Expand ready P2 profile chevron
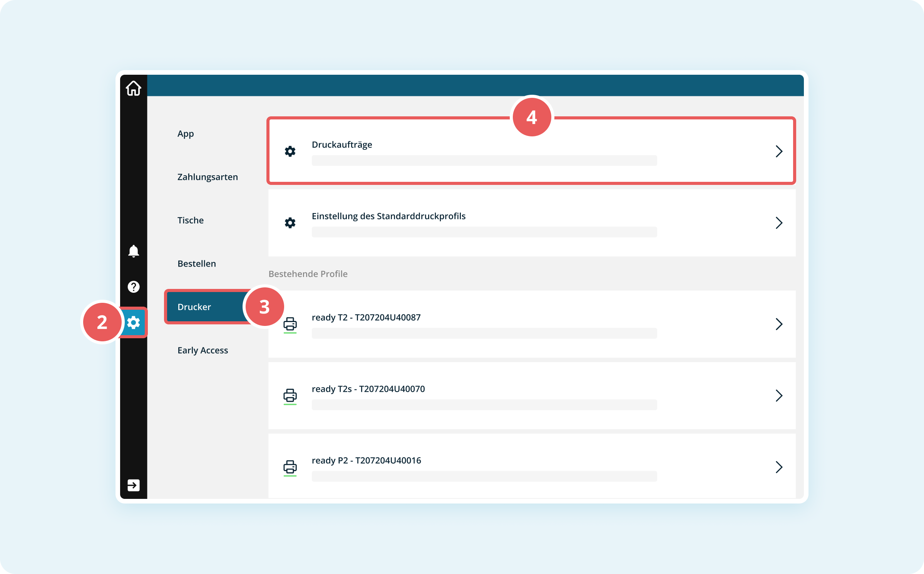924x574 pixels. (778, 467)
